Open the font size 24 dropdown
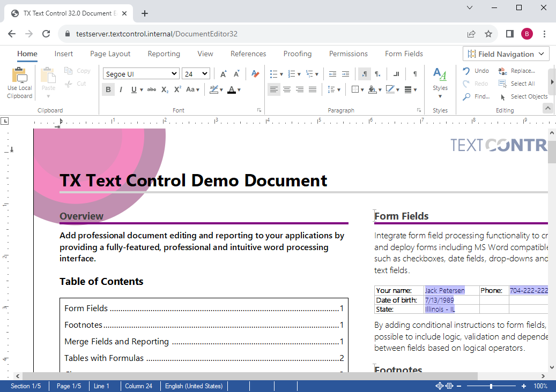 196,74
